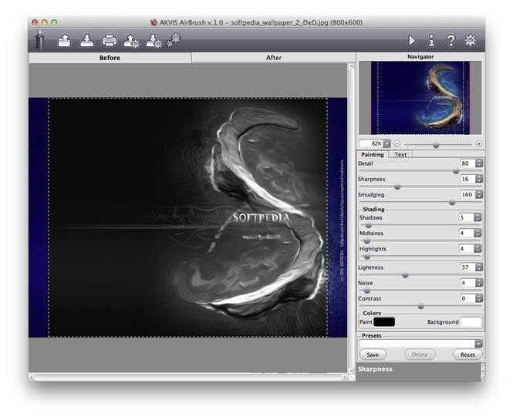Click the Navigator zoom slider handle
This screenshot has height=420, width=513.
click(436, 144)
